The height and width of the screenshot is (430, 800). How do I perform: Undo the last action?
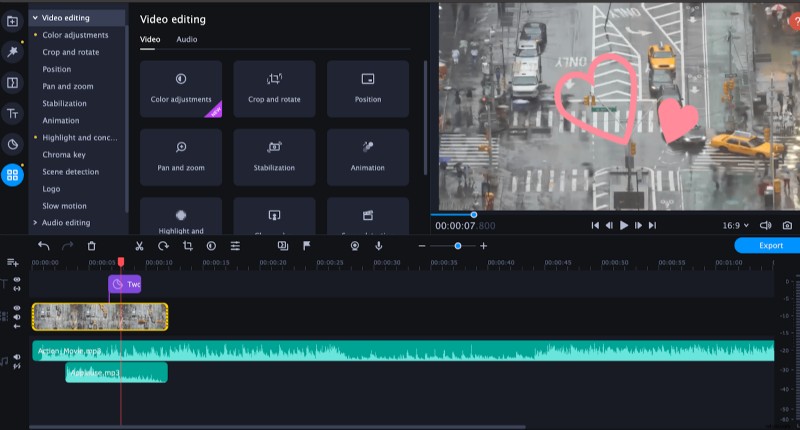(x=44, y=246)
